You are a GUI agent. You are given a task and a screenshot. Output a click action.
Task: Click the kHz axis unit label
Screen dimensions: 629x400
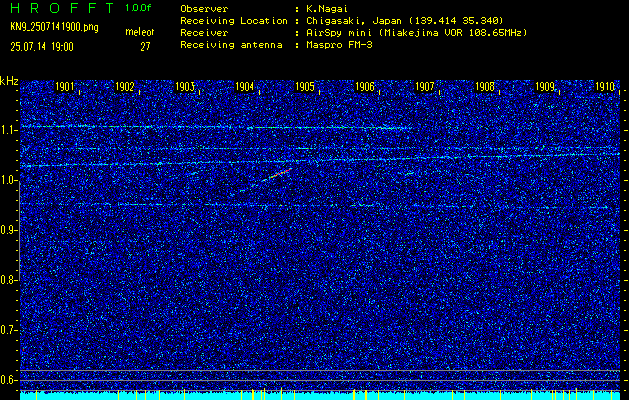click(9, 81)
